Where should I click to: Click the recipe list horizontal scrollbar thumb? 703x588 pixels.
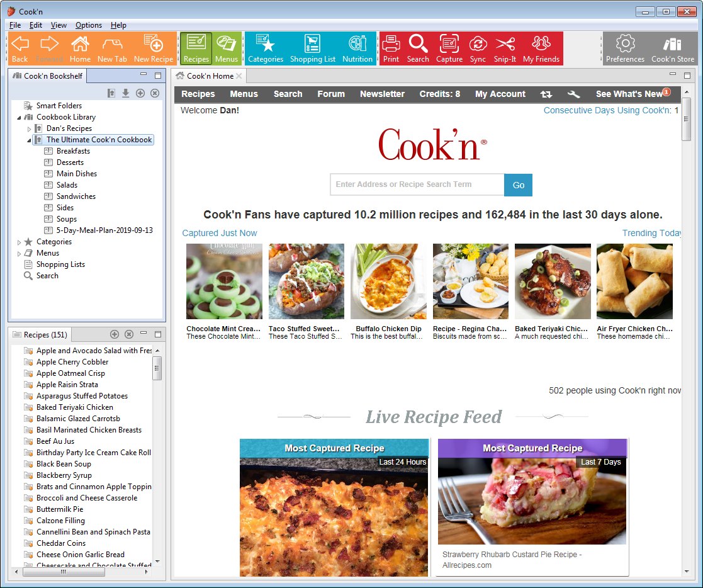pos(64,572)
